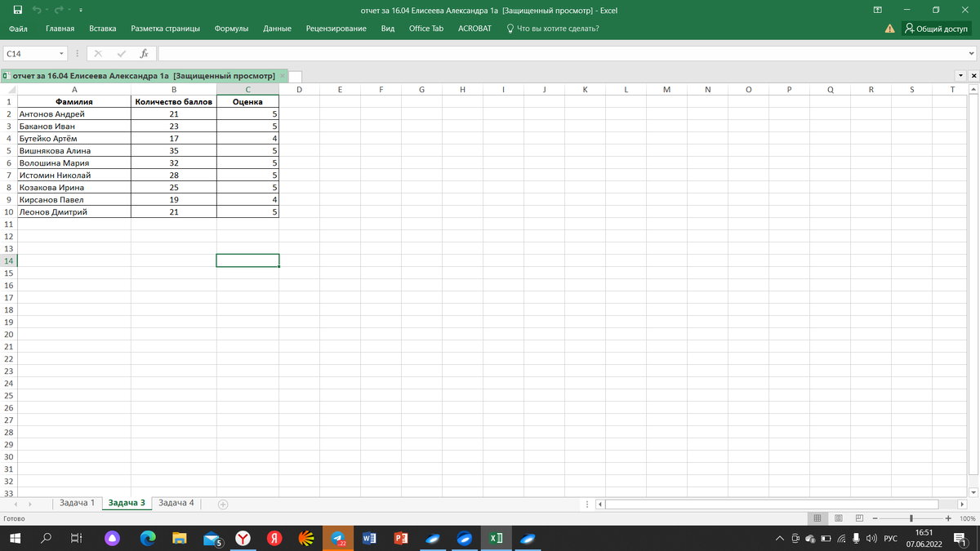The height and width of the screenshot is (551, 980).
Task: Open the Office Tab ribbon tab
Action: point(426,29)
